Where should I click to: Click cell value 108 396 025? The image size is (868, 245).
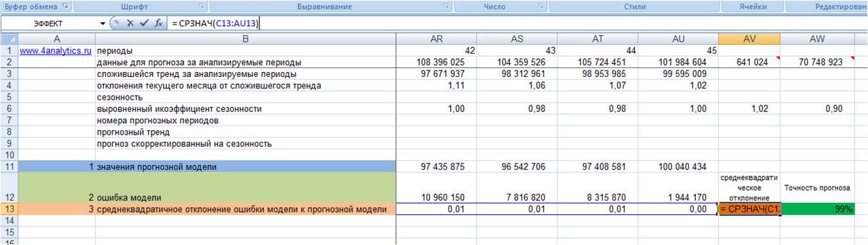click(437, 62)
